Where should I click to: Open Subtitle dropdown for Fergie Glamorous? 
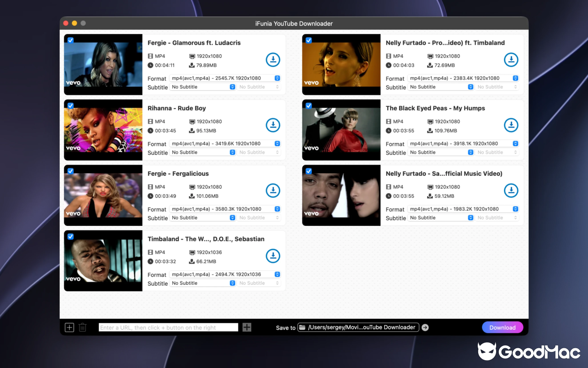[x=203, y=87]
